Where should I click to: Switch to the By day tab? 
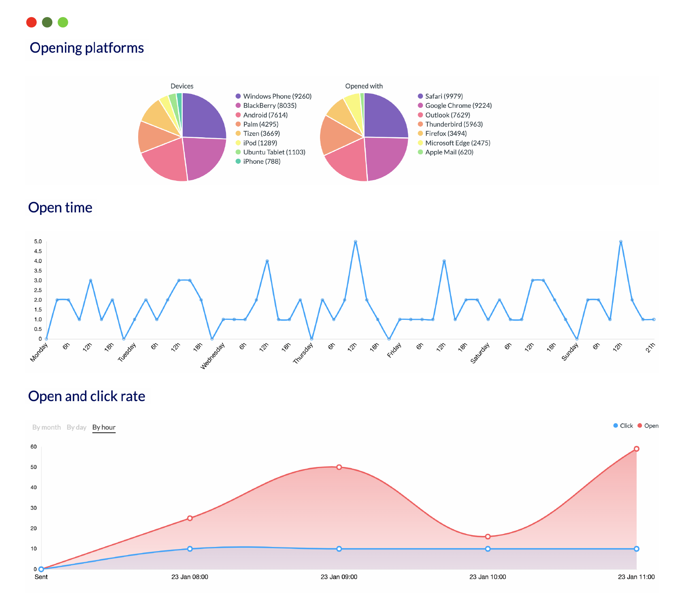(x=76, y=427)
